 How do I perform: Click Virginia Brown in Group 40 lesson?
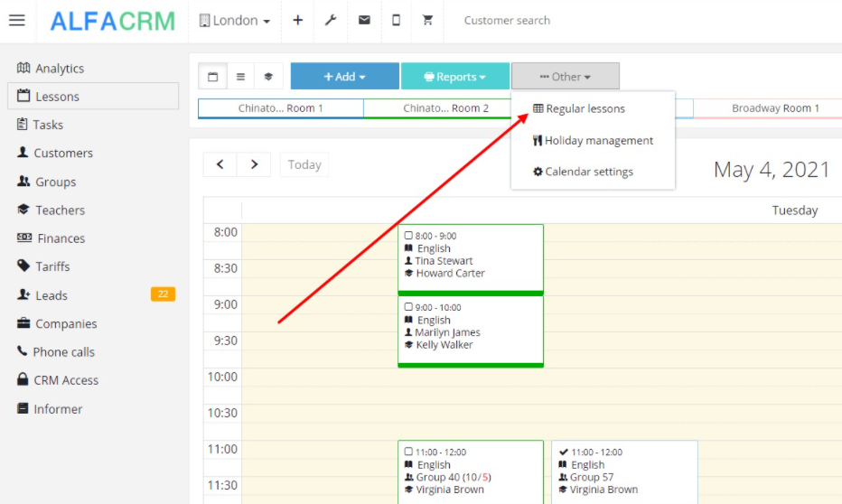pyautogui.click(x=450, y=490)
